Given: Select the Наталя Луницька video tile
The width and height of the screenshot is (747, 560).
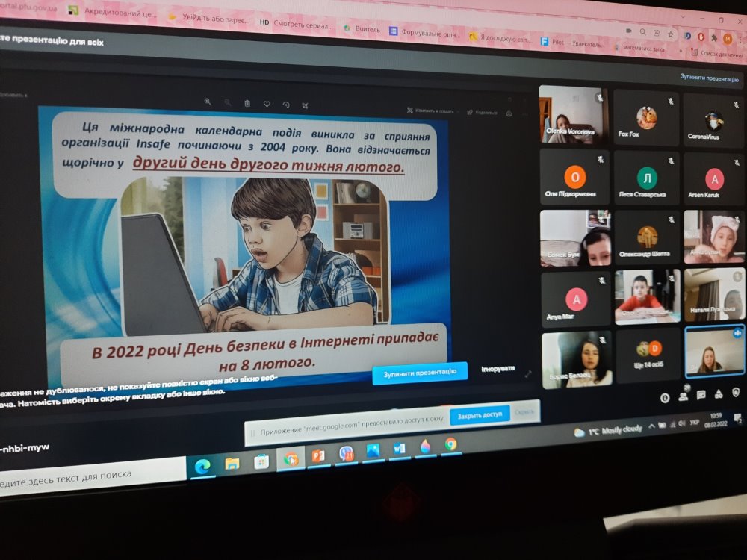Looking at the screenshot, I should (714, 295).
